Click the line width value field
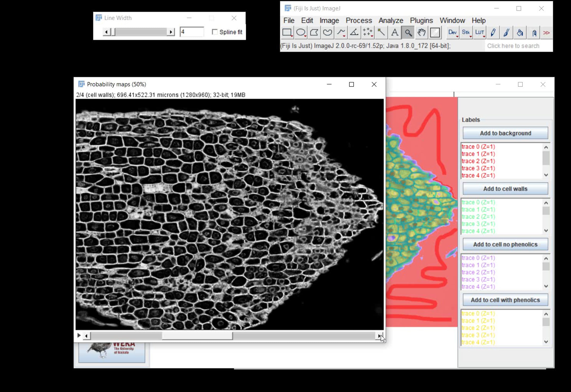This screenshot has width=571, height=392. click(x=192, y=32)
